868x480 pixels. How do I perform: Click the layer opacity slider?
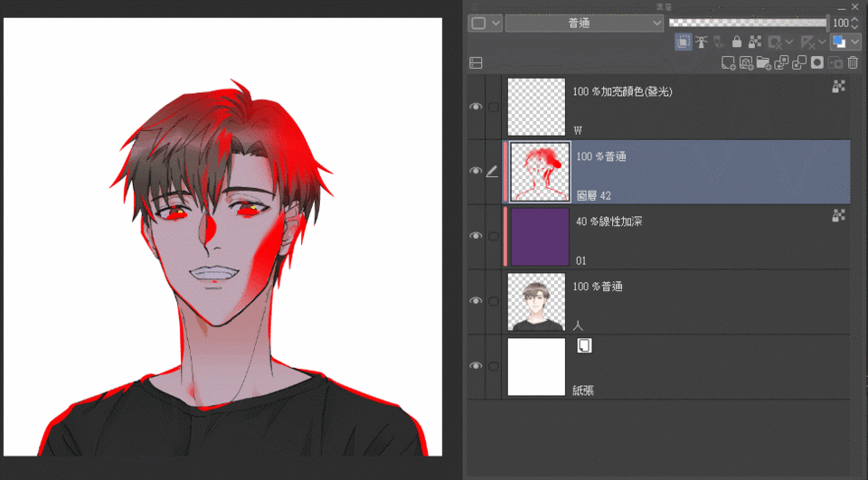748,23
